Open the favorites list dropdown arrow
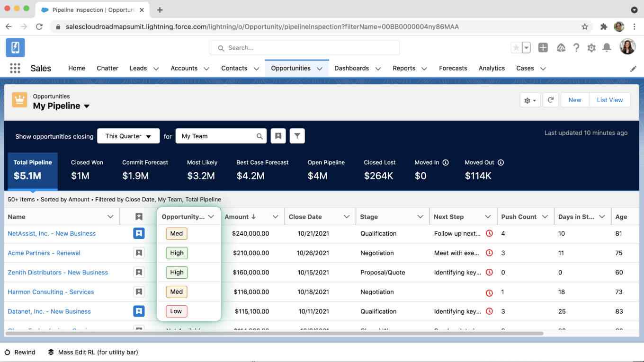Screen dimensions: 644x362 pos(527,48)
